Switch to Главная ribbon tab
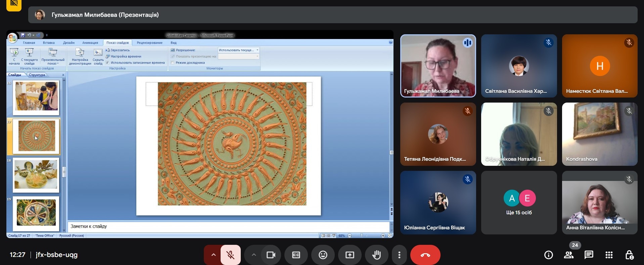Viewport: 644px width, 265px height. click(29, 43)
